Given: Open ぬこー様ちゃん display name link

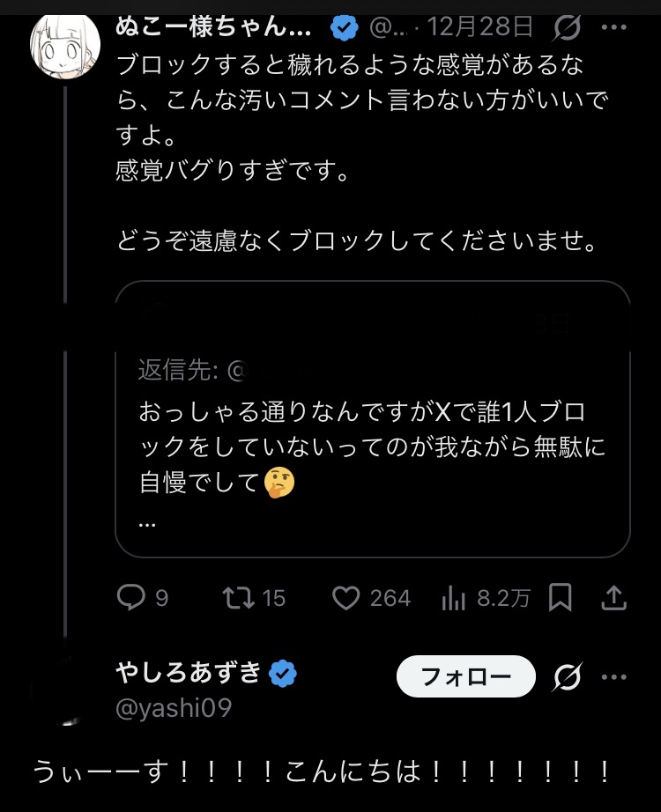Looking at the screenshot, I should click(x=212, y=27).
